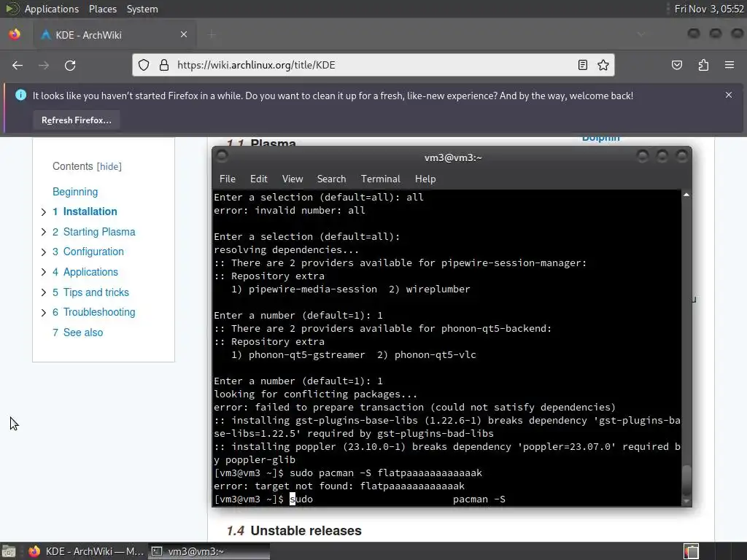Open the Pocket save icon
The image size is (747, 560).
click(x=677, y=65)
